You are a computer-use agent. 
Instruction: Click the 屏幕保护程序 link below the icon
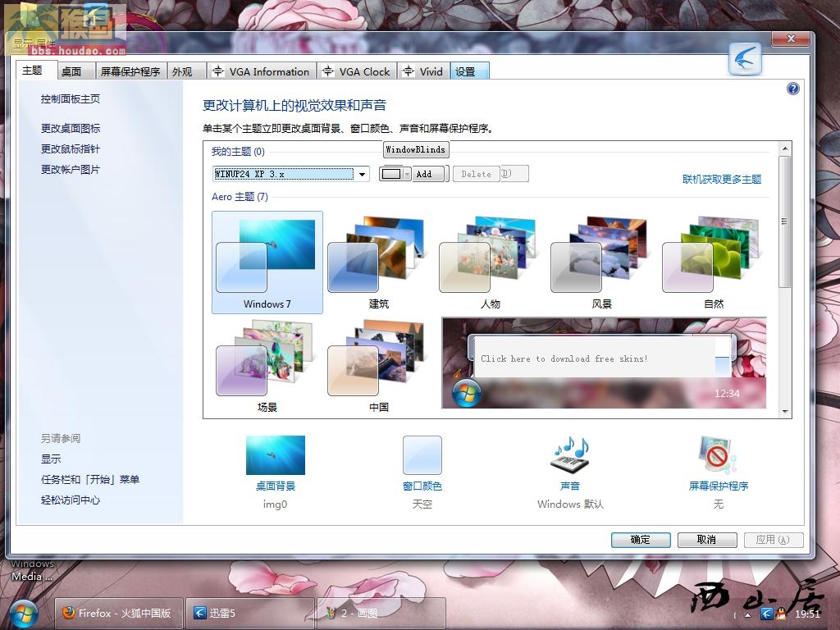[x=719, y=486]
